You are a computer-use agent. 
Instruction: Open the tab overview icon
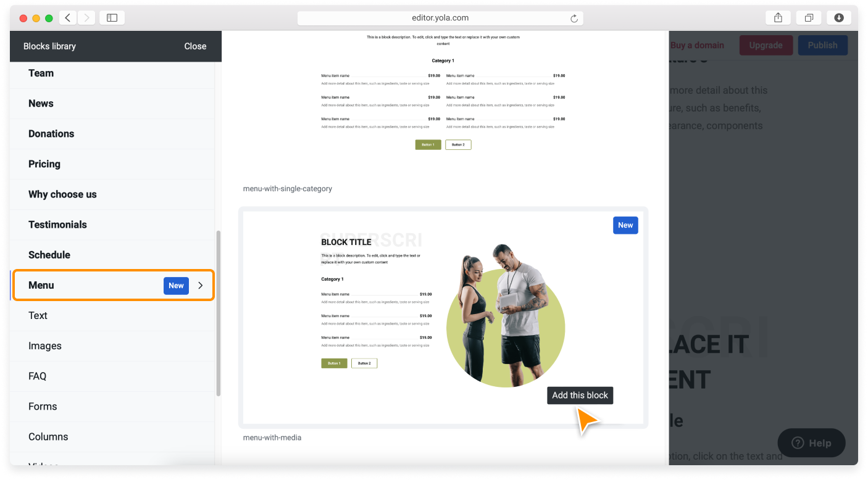click(x=809, y=18)
